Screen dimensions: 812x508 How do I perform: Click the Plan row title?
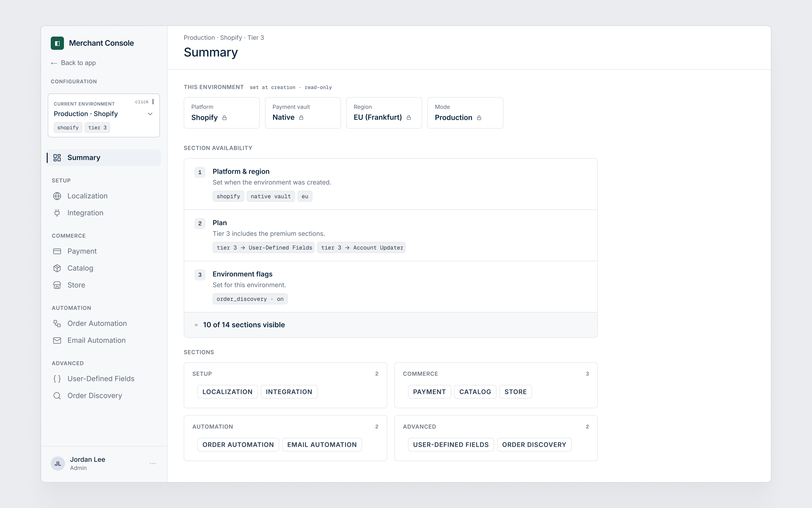click(x=220, y=223)
